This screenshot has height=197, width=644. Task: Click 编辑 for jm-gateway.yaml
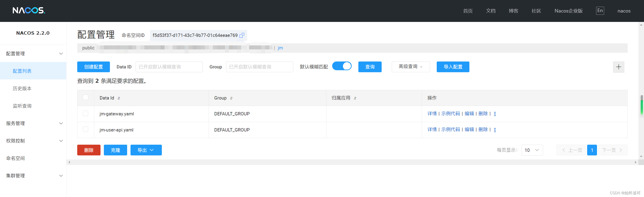pos(469,114)
